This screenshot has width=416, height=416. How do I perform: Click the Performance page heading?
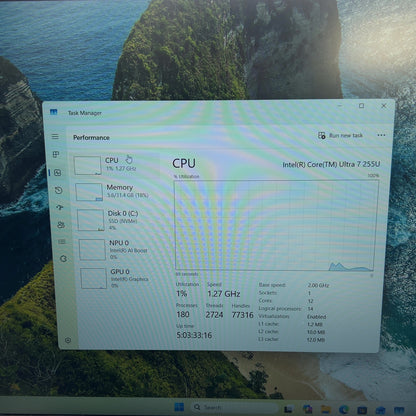tap(91, 137)
